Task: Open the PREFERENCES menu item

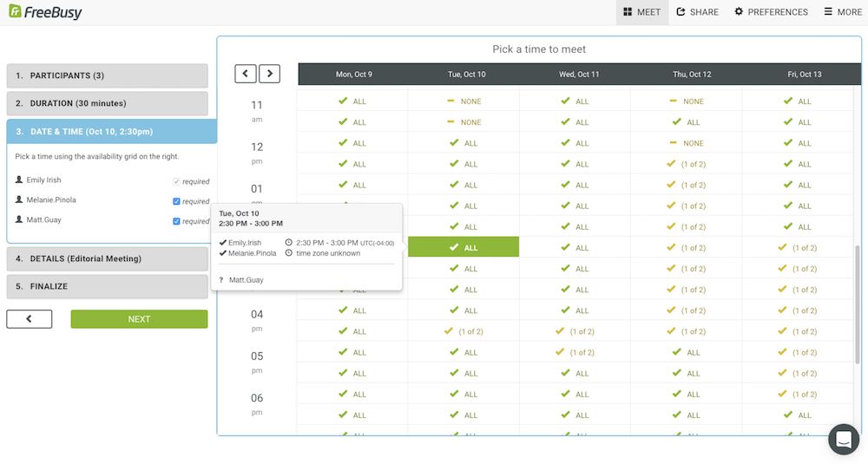Action: [x=771, y=12]
